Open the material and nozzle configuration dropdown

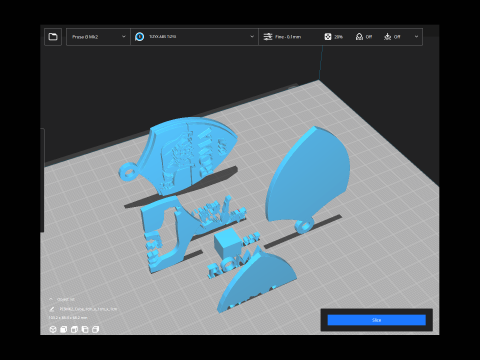click(194, 37)
